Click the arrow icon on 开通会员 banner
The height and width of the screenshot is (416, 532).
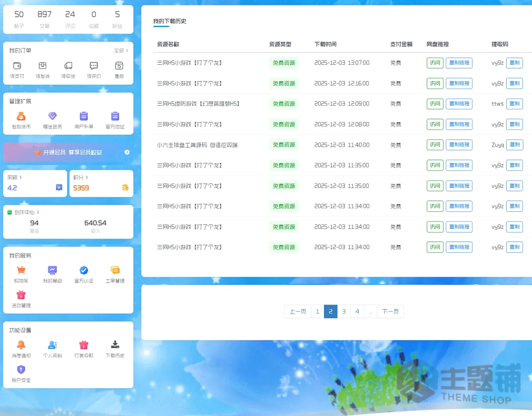coord(127,152)
